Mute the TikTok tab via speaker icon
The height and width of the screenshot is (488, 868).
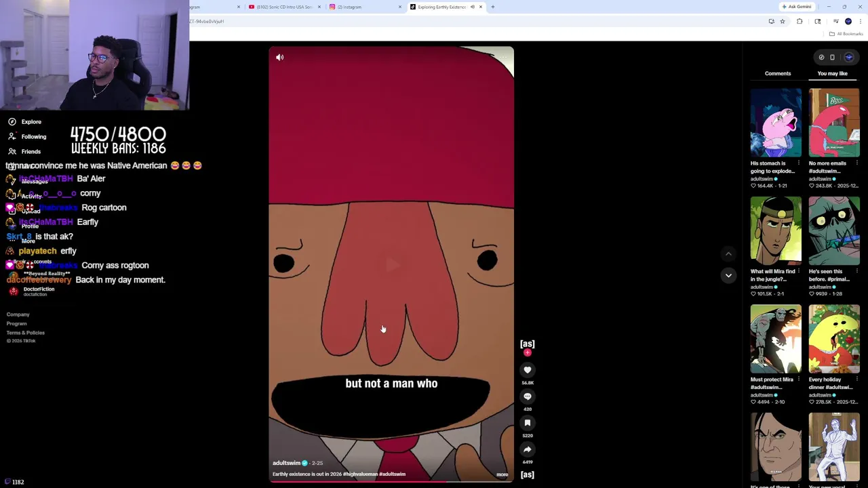473,7
